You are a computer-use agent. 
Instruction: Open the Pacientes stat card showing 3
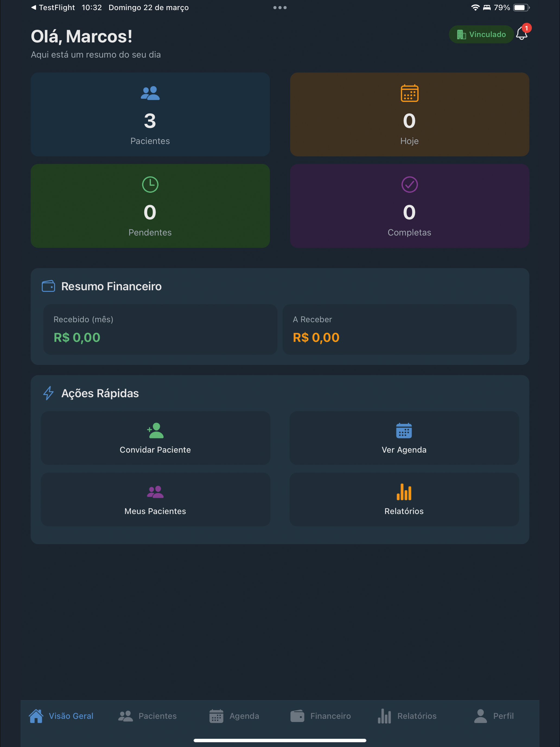tap(150, 114)
